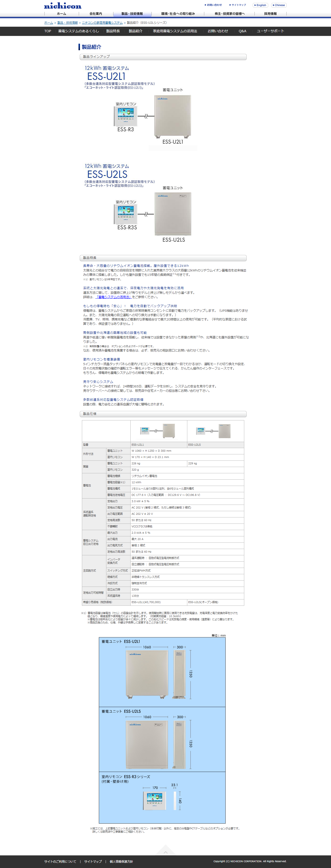Switch the site to English
Viewport: 331px width, 868px height.
pos(260,5)
